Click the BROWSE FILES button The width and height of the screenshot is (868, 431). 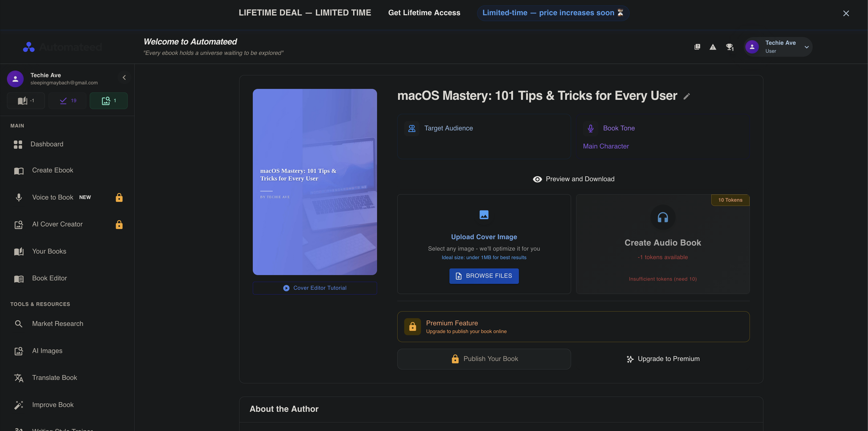pos(484,276)
